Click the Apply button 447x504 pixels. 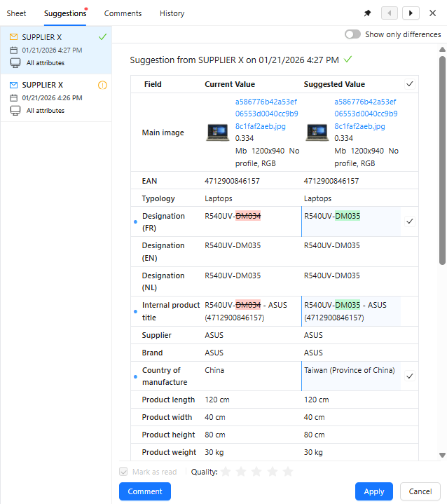pyautogui.click(x=373, y=491)
